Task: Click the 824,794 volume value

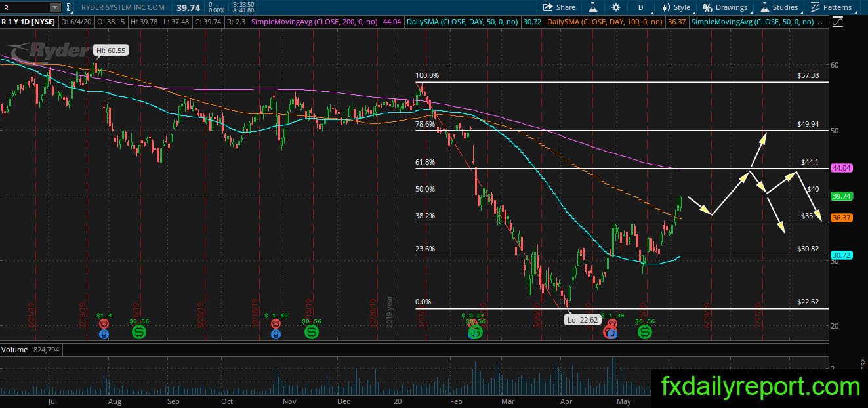Action: point(45,350)
